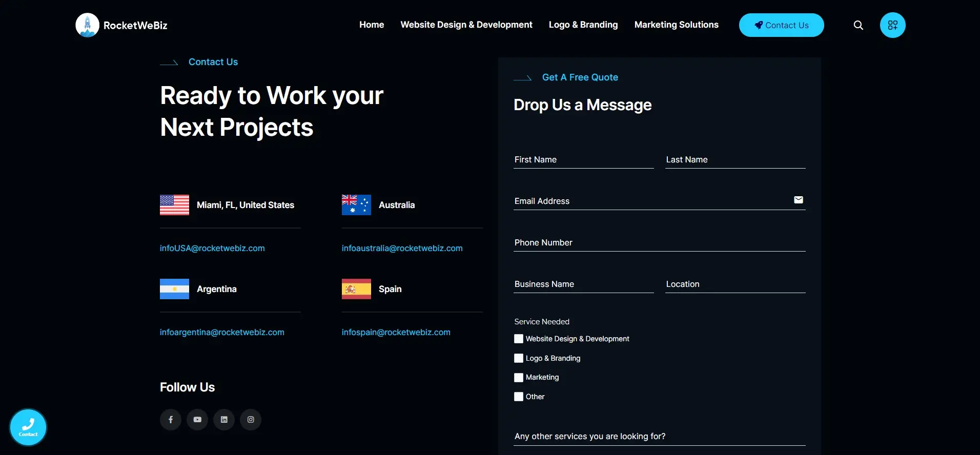Open Marketing Solutions menu item

click(x=676, y=25)
